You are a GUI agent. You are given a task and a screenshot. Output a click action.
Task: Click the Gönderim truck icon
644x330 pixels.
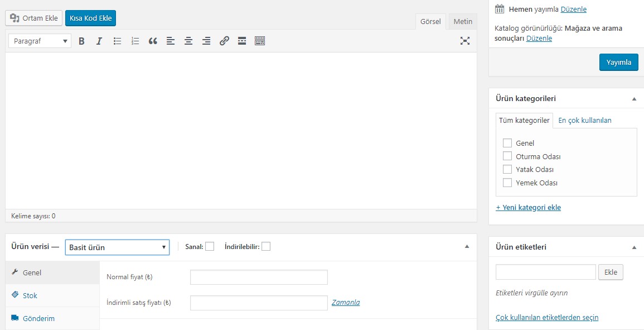(15, 318)
